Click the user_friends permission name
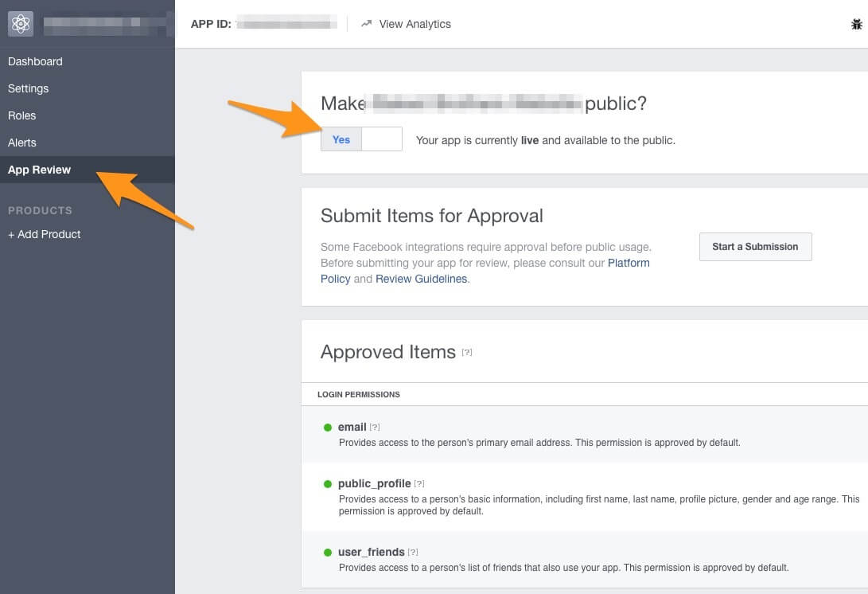The image size is (868, 594). 372,553
